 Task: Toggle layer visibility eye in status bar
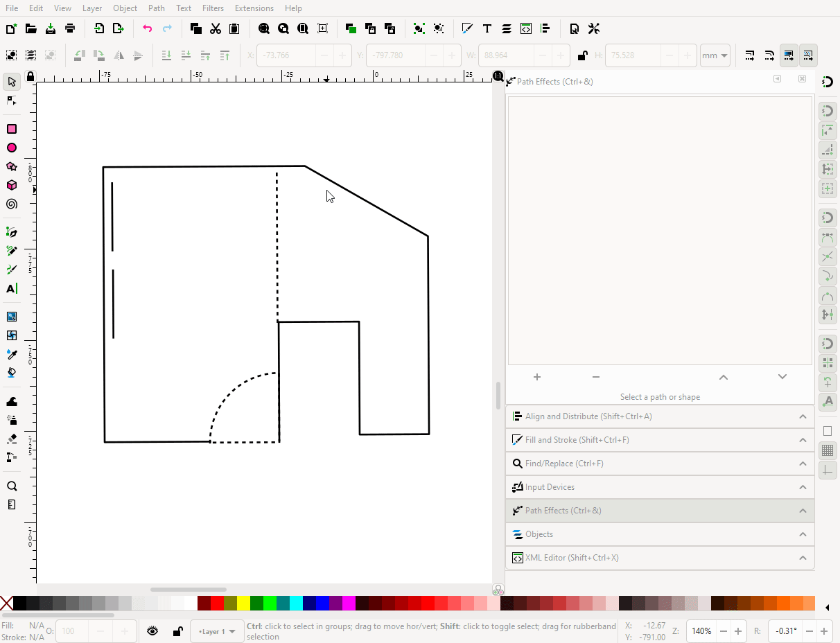click(x=152, y=631)
